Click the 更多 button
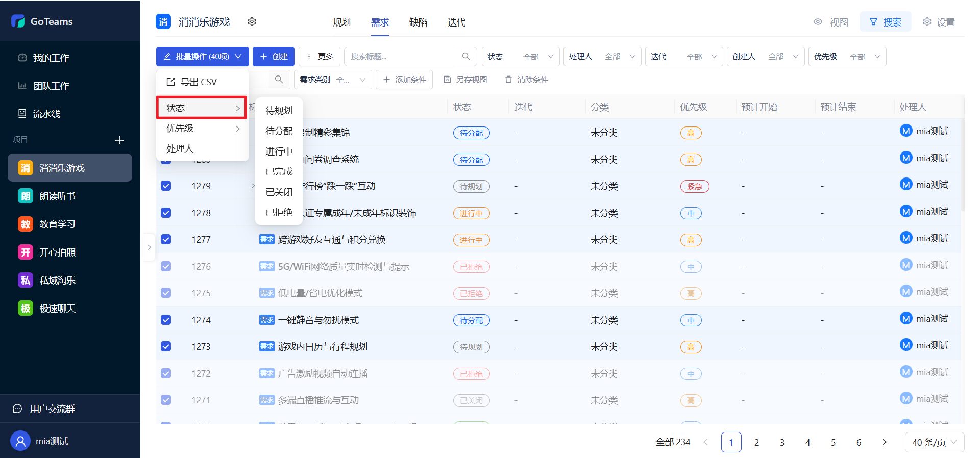 pyautogui.click(x=320, y=57)
